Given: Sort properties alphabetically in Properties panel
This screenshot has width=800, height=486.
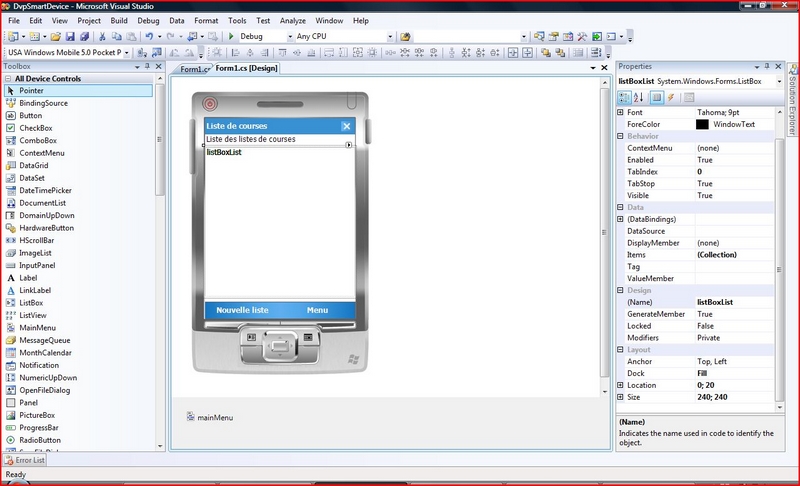Looking at the screenshot, I should [639, 97].
